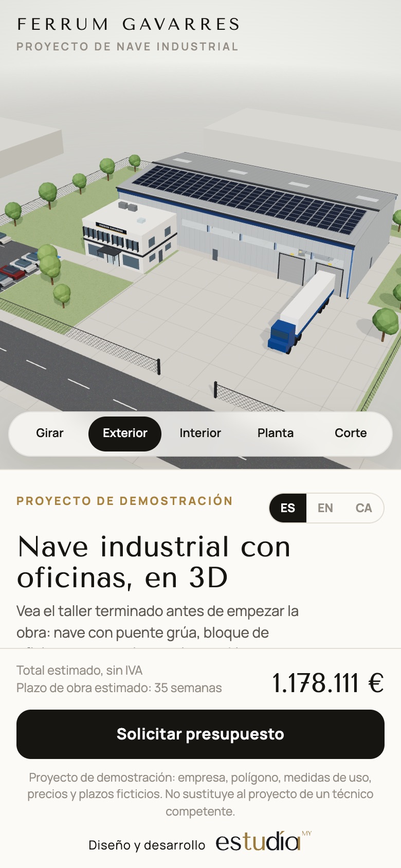
Task: Click the Solicitar presupuesto button
Action: (200, 734)
